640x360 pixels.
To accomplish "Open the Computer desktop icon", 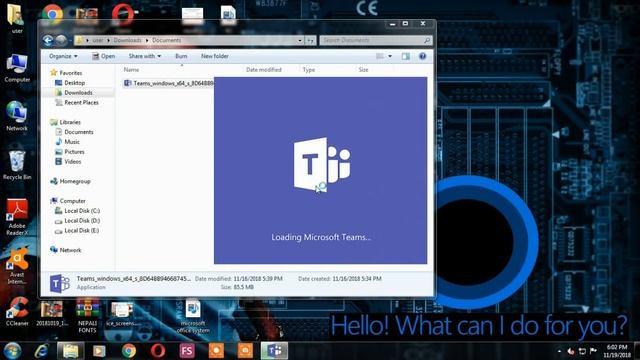I will tap(17, 69).
